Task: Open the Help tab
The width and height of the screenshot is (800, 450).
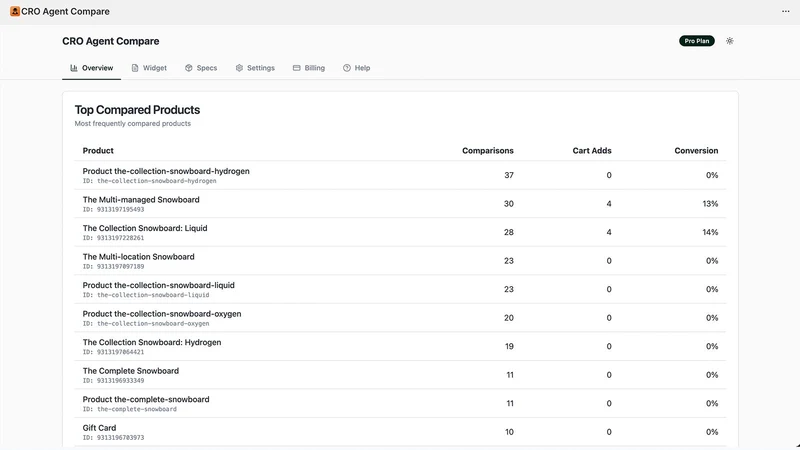Action: (x=357, y=68)
